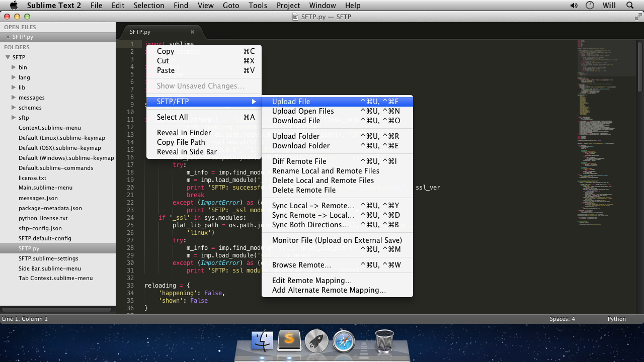Collapse the SFTP root folder
The width and height of the screenshot is (644, 362).
click(8, 57)
